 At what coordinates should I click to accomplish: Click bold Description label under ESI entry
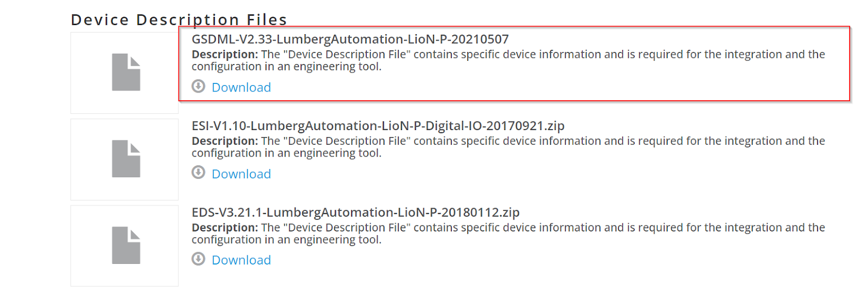tap(225, 141)
